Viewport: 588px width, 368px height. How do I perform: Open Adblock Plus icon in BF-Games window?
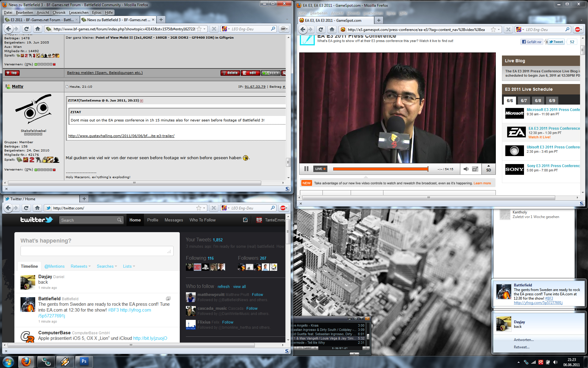click(x=284, y=29)
